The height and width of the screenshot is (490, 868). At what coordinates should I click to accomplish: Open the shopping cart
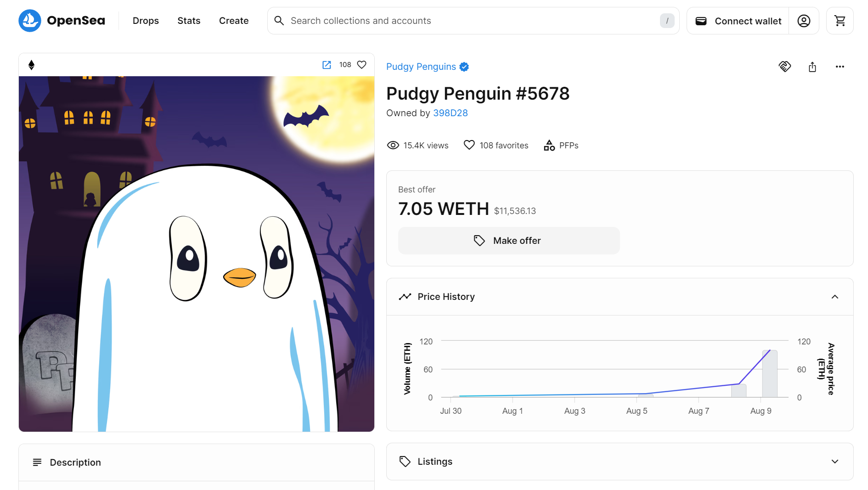click(840, 21)
